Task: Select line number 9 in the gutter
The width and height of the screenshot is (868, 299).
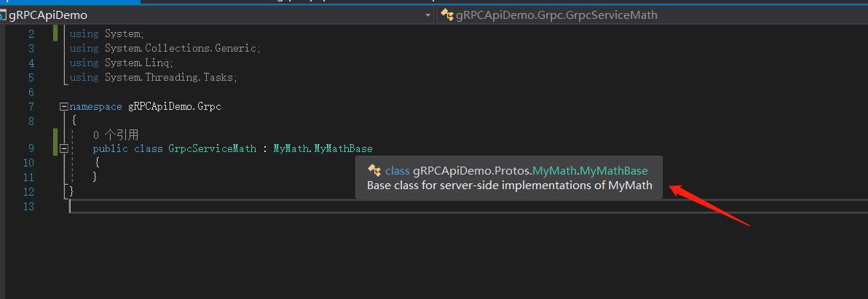Action: [30, 148]
